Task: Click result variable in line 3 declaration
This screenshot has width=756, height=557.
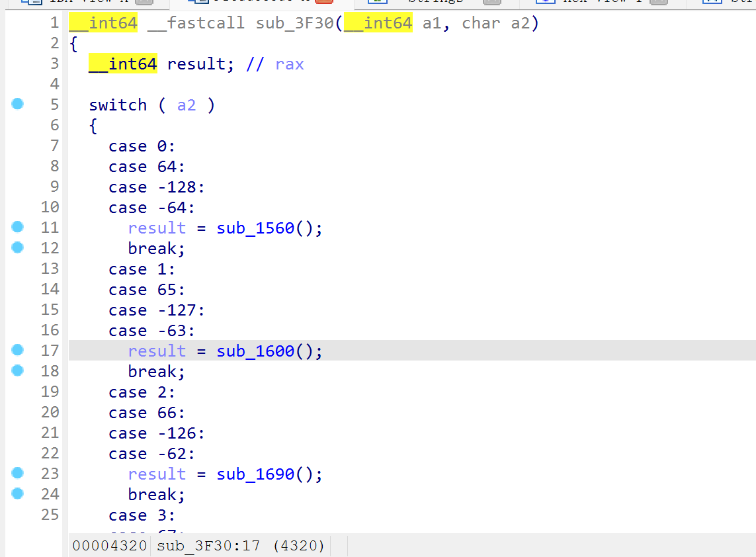Action: 196,64
